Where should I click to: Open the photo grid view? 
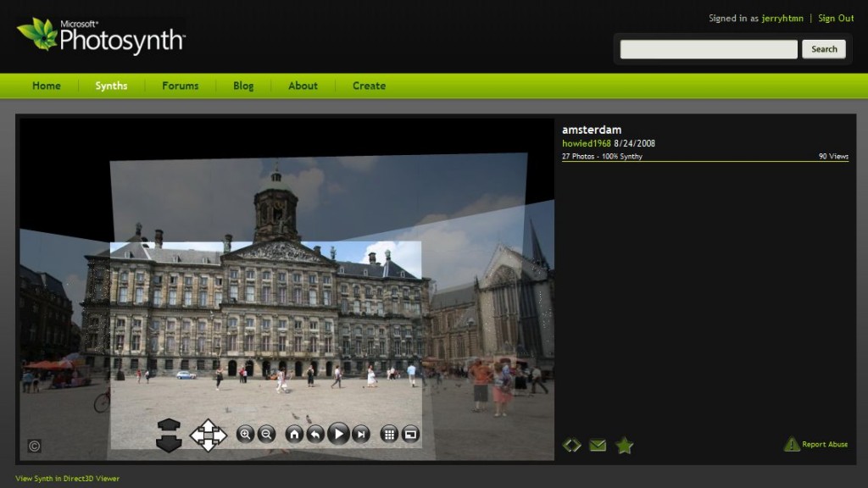click(x=389, y=435)
